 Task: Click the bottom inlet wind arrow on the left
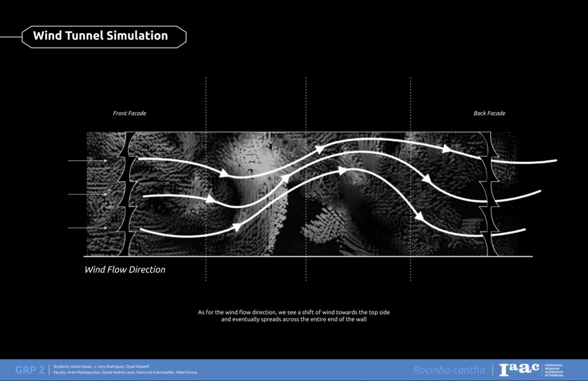click(x=87, y=228)
